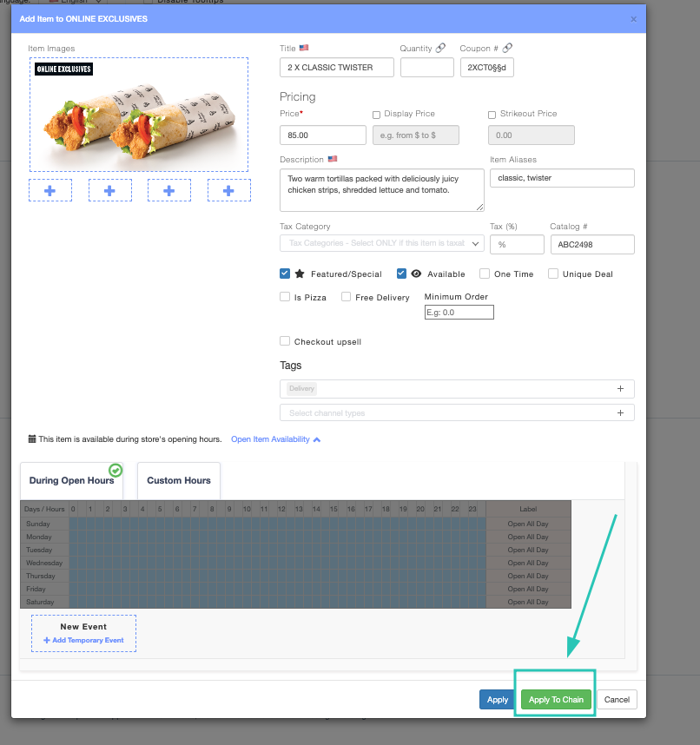Enable the Display Price checkbox

pos(376,115)
